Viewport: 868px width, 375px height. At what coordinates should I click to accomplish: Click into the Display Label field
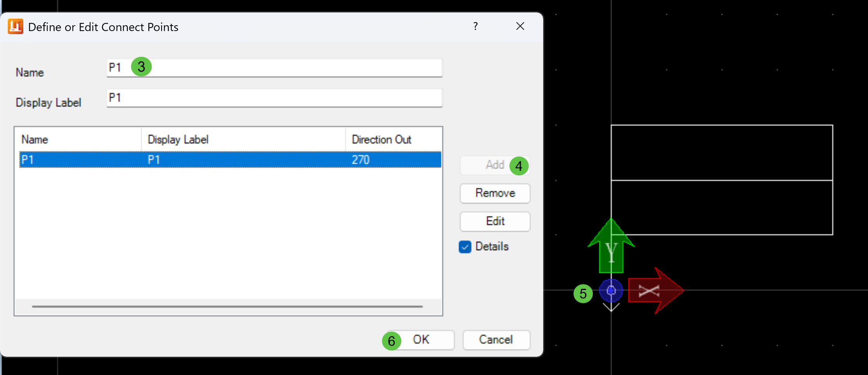[x=274, y=98]
